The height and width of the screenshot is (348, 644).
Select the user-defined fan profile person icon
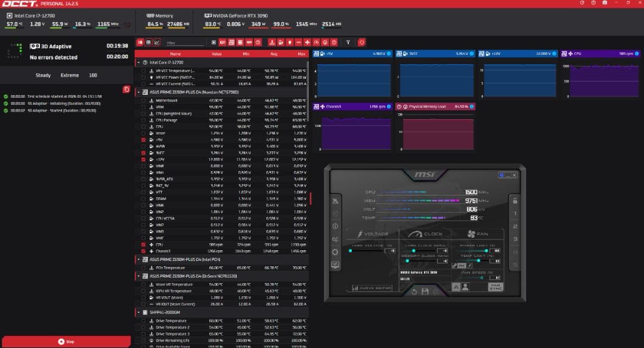click(x=465, y=287)
